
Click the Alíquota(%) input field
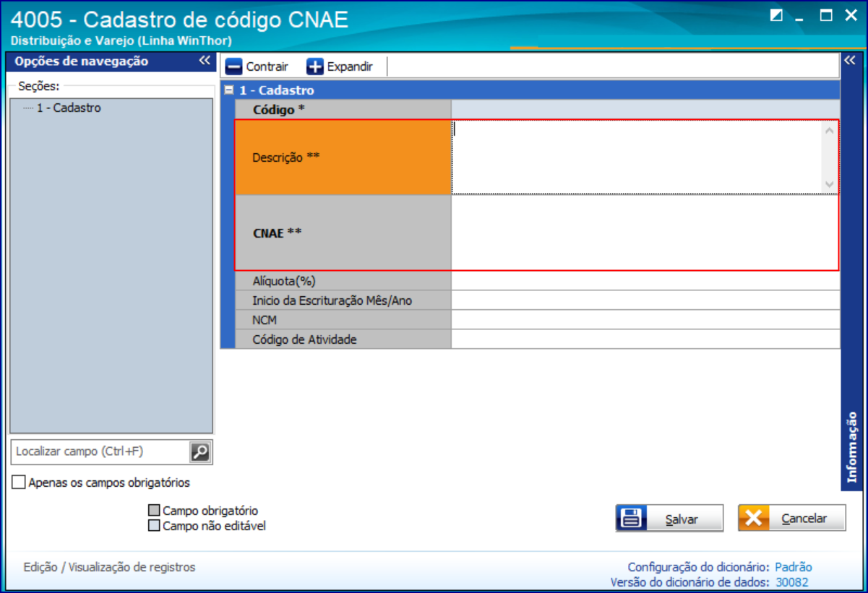tap(645, 281)
